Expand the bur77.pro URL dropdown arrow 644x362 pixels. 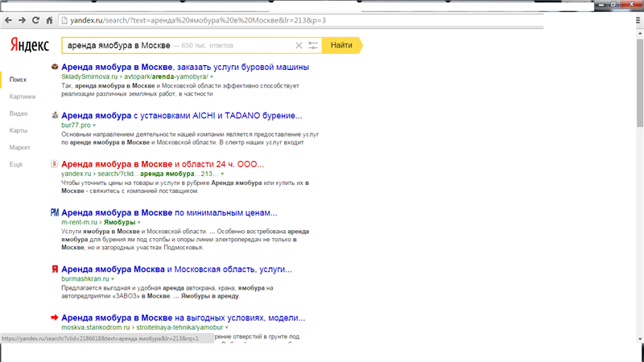click(x=94, y=125)
